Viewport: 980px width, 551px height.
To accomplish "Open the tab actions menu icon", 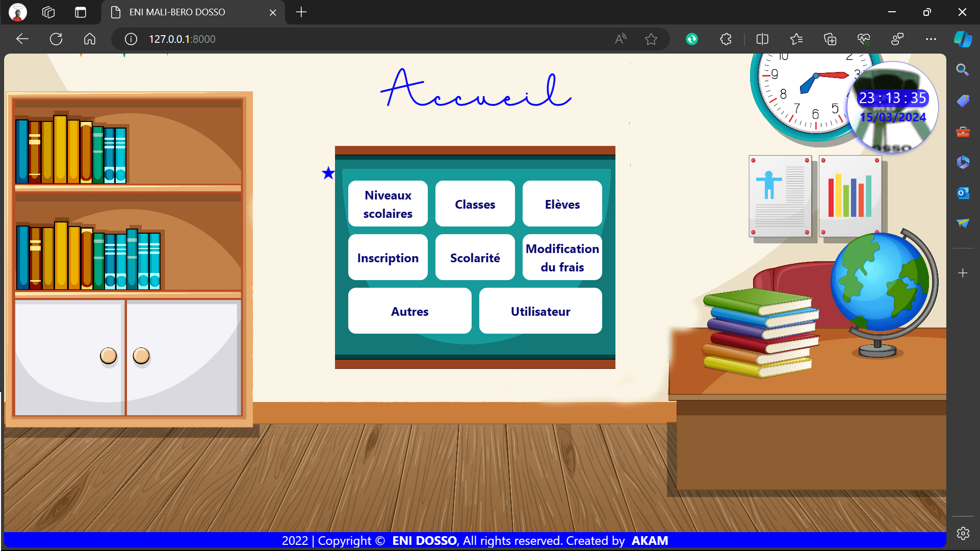I will pos(81,12).
